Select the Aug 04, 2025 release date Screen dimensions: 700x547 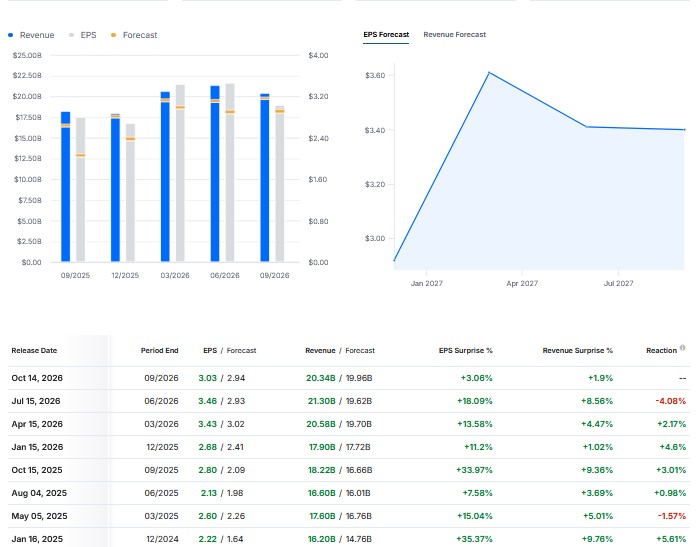click(39, 493)
